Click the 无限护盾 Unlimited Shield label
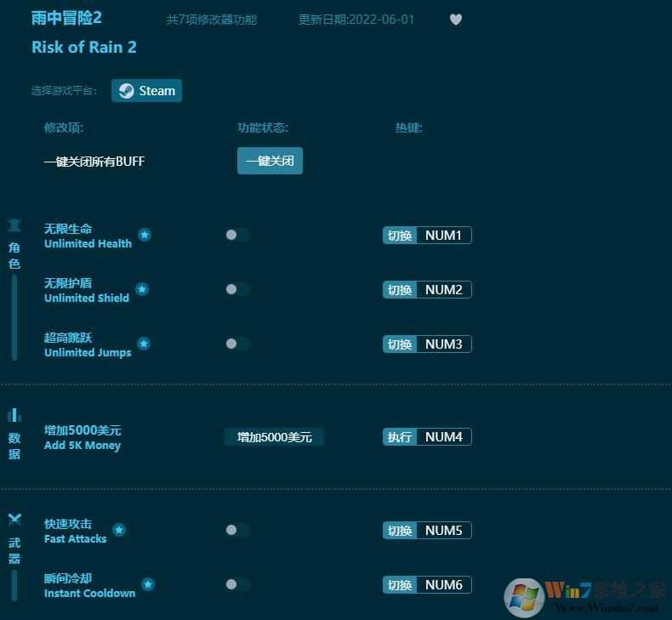672x620 pixels. tap(87, 290)
